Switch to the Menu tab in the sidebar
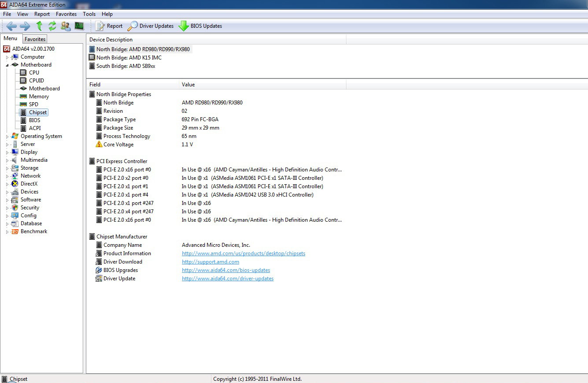This screenshot has height=383, width=588. click(11, 38)
